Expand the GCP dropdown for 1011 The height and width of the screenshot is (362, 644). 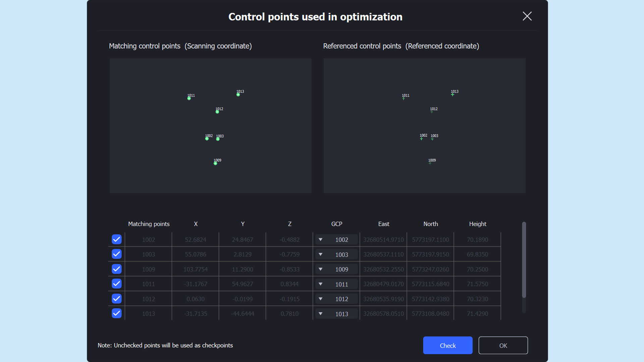pyautogui.click(x=336, y=284)
